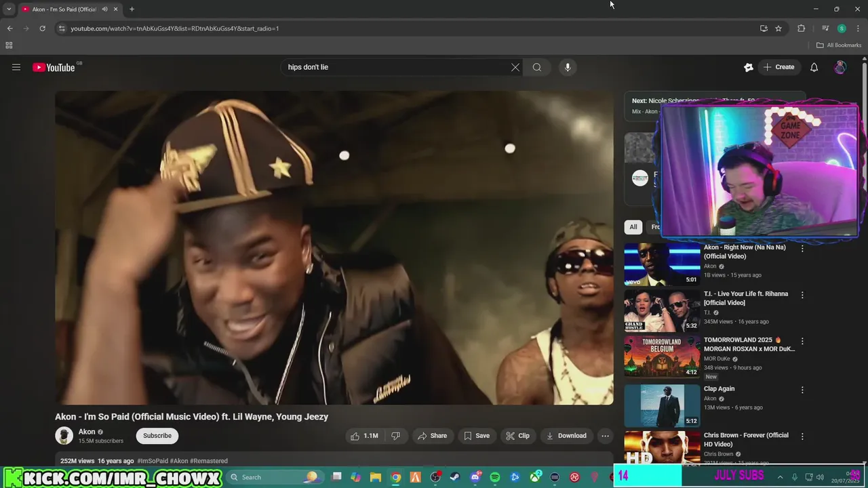Image resolution: width=868 pixels, height=488 pixels.
Task: Open options for 'Chris Brown - Forever' suggestion
Action: [802, 436]
